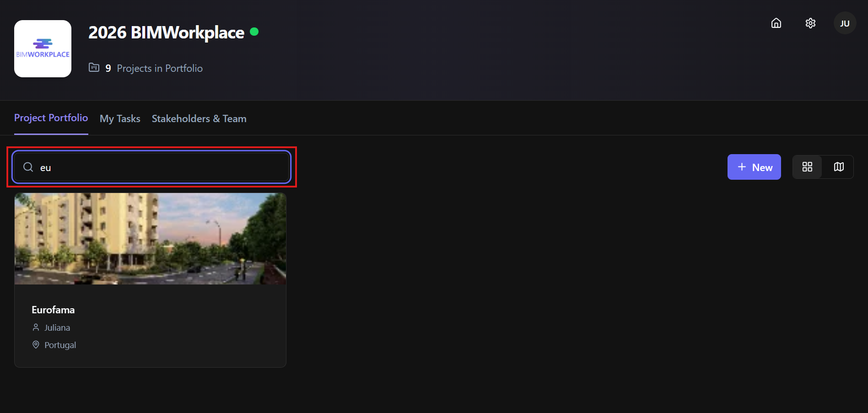
Task: Focus the search field containing eu
Action: 151,167
